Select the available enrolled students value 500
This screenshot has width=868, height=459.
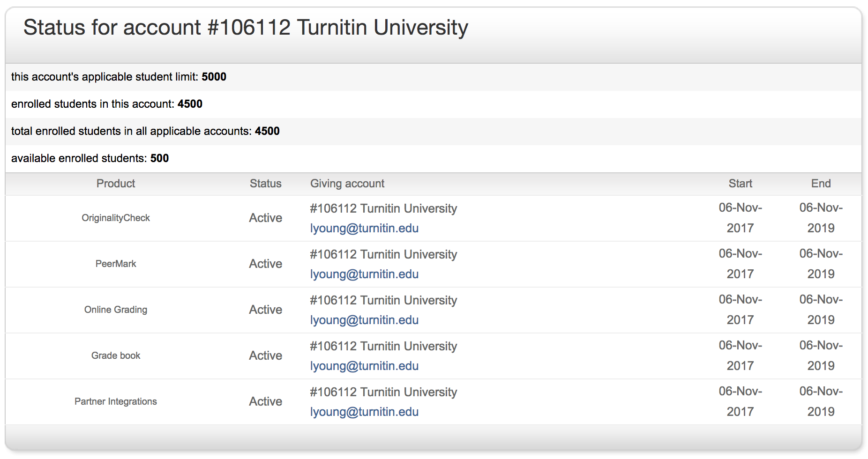click(x=159, y=158)
